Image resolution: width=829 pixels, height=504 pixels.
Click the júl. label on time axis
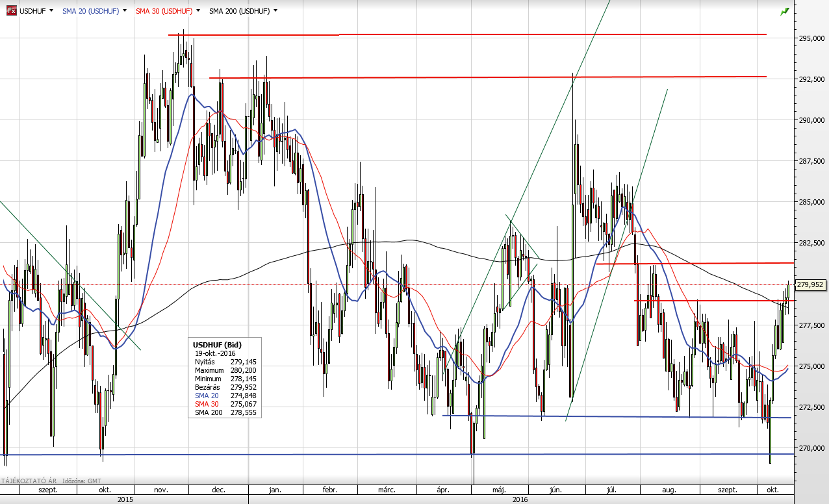[612, 489]
